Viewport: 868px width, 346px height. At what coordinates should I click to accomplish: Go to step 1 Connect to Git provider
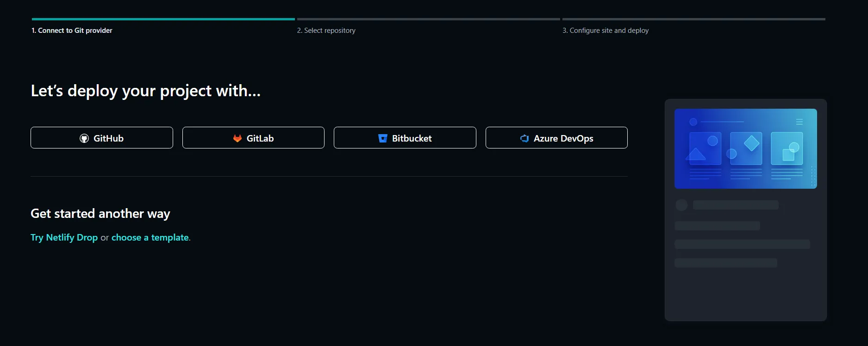[72, 31]
